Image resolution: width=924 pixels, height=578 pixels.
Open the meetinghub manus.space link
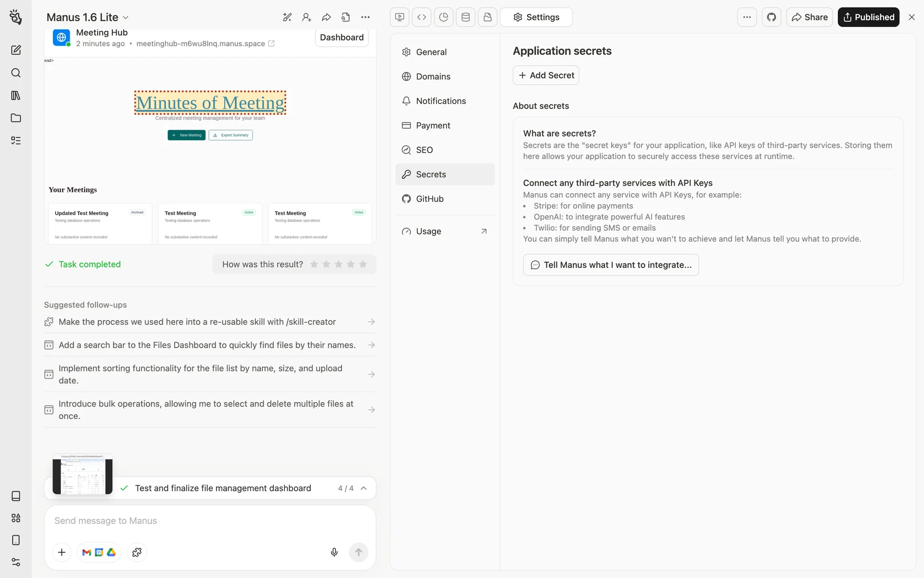201,43
